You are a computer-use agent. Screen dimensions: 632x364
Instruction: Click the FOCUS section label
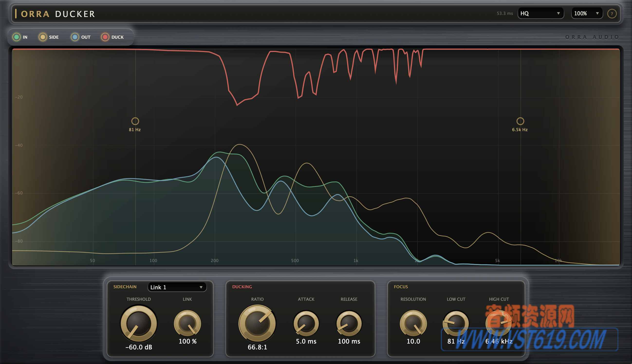pyautogui.click(x=401, y=287)
